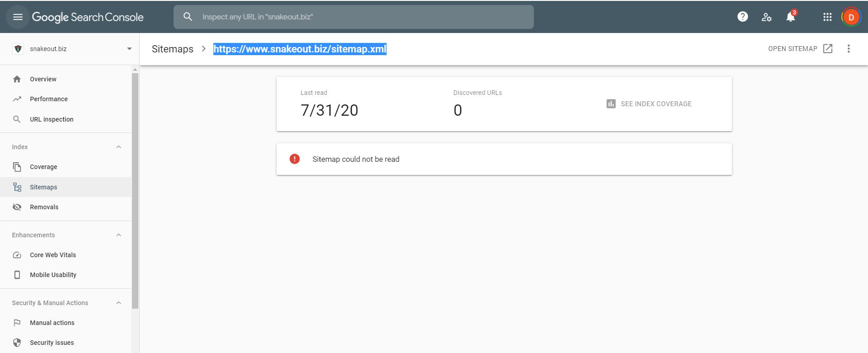Open the notifications bell

click(791, 17)
